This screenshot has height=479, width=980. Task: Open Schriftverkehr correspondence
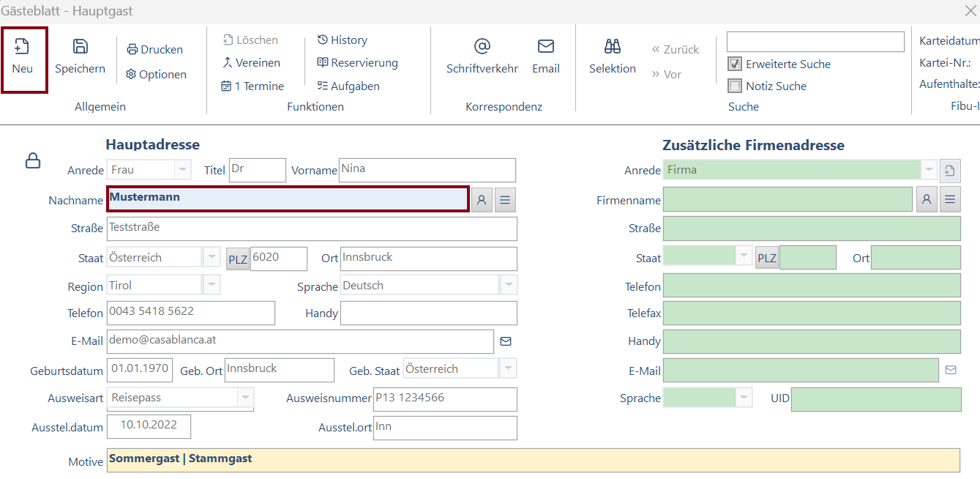click(482, 48)
